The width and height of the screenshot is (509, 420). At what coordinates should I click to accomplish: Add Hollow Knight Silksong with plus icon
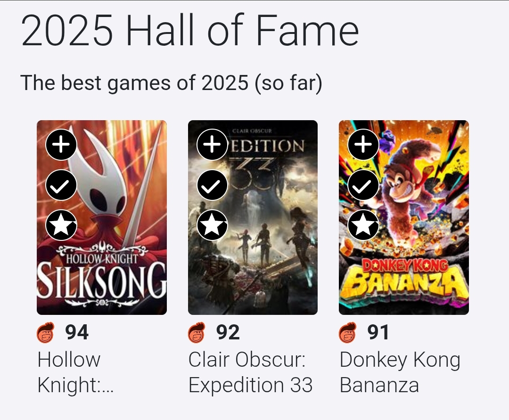tap(61, 145)
